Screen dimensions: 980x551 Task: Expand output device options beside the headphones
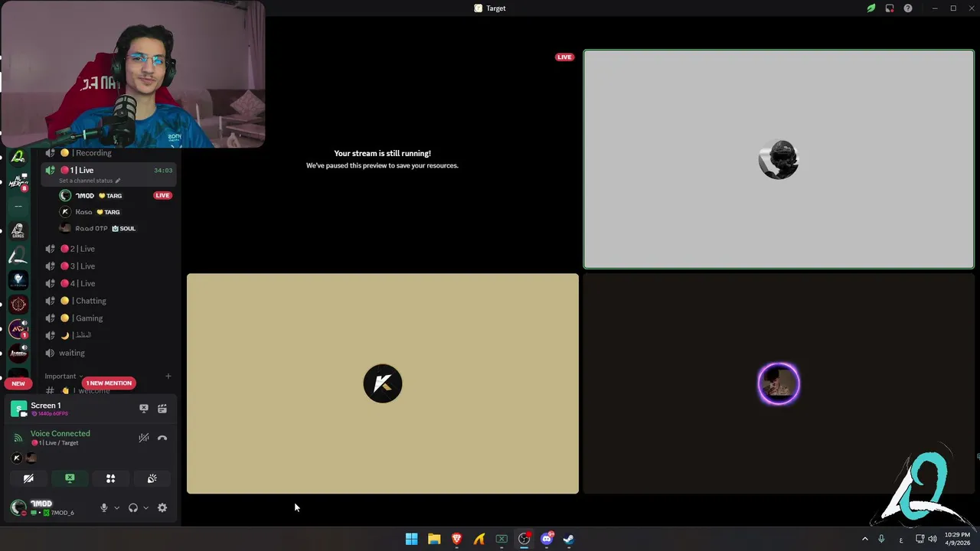coord(145,507)
